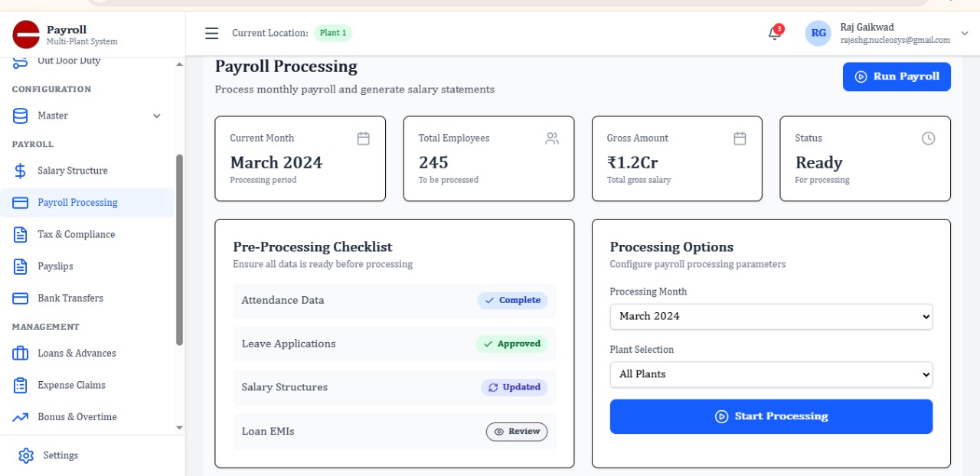980x476 pixels.
Task: Click the Updated badge for Salary Structures
Action: [x=514, y=387]
